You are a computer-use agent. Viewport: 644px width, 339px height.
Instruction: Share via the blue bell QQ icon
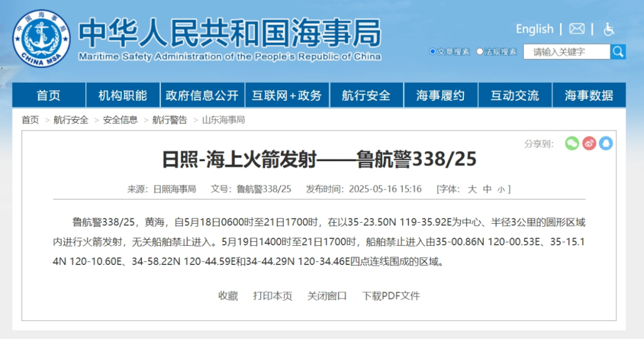point(606,143)
